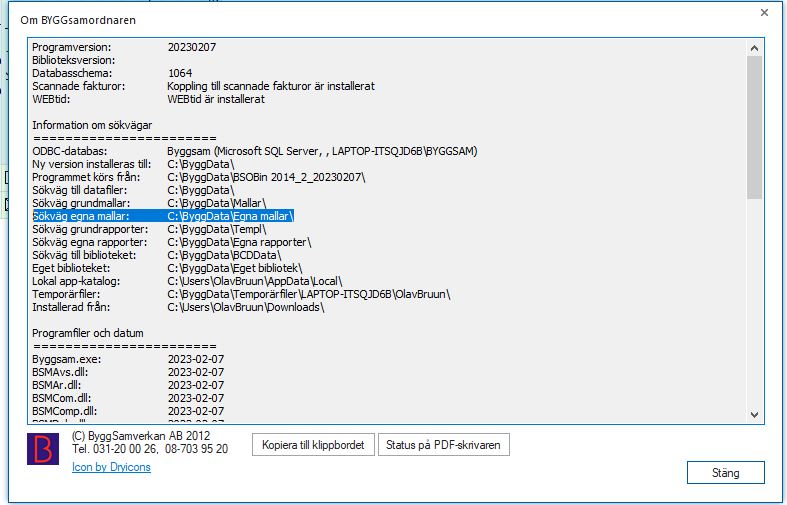Select the Biblioteksversion line
Screen dimensions: 787x505
(x=74, y=60)
